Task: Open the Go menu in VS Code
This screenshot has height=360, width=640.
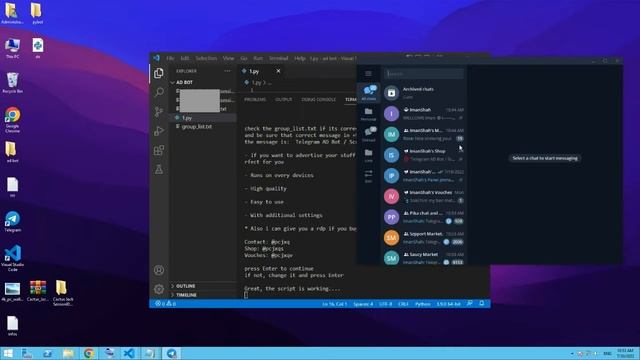Action: [x=244, y=58]
